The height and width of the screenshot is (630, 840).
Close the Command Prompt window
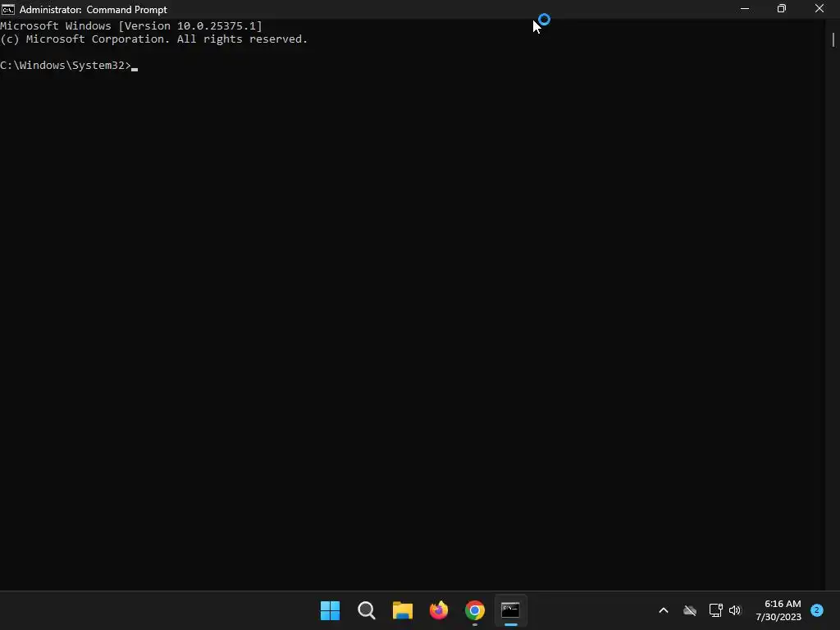[x=819, y=9]
